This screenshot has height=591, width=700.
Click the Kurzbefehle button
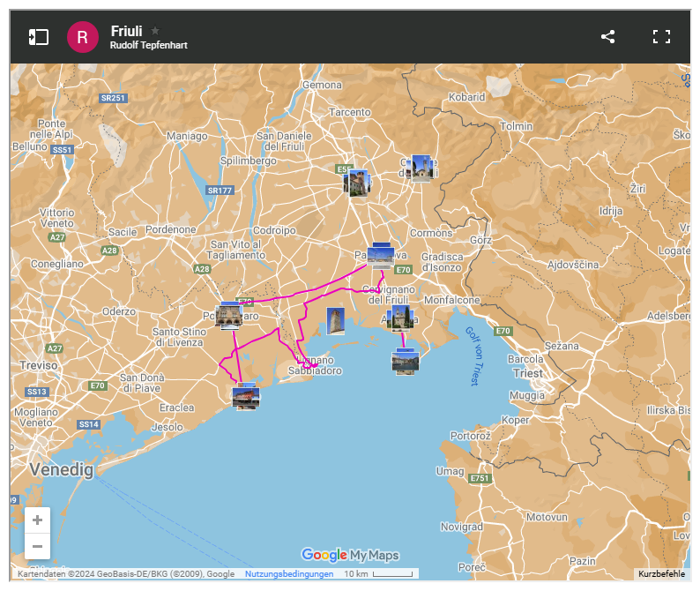661,574
